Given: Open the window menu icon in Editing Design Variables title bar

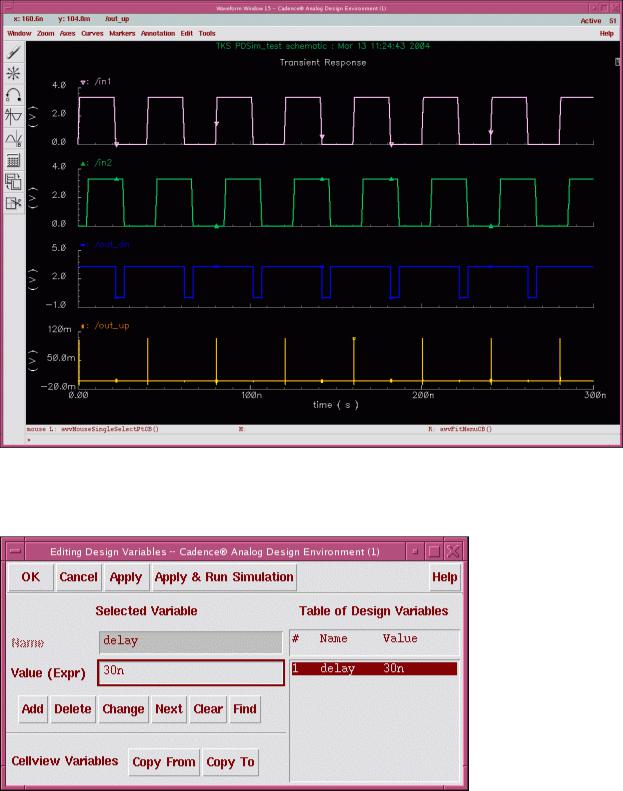Looking at the screenshot, I should [15, 551].
